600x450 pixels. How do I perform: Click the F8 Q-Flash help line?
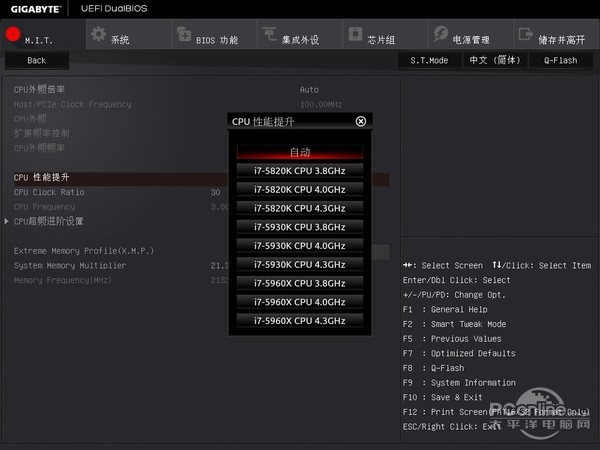click(x=434, y=368)
